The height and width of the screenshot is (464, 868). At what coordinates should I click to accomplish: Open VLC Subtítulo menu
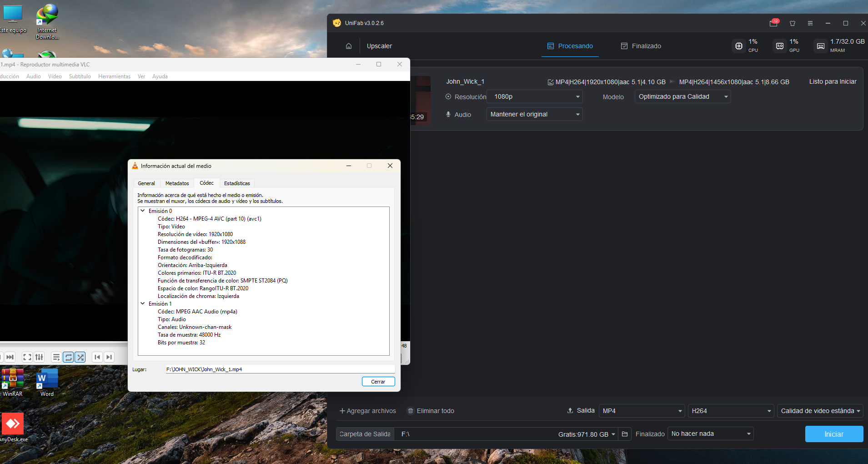80,76
